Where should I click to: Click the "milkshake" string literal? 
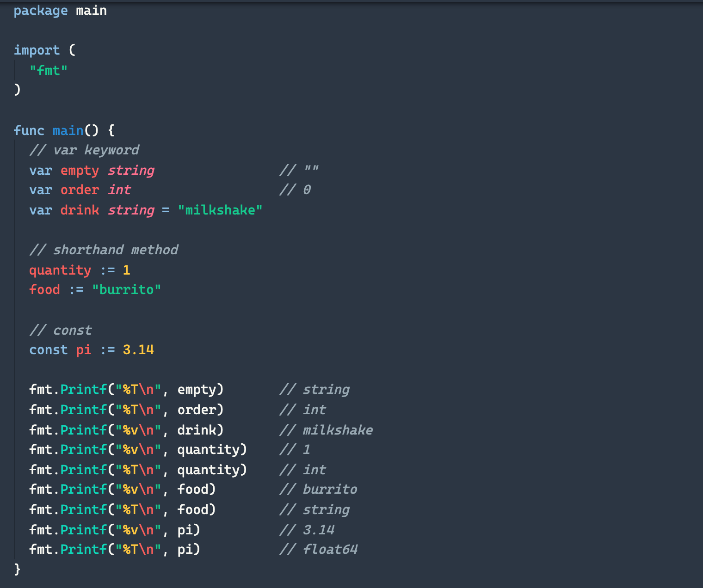tap(220, 210)
